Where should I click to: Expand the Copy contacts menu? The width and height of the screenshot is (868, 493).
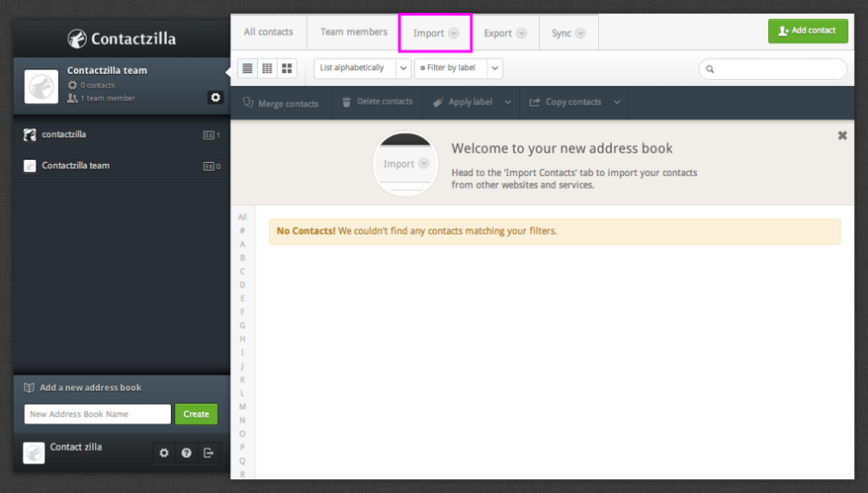pyautogui.click(x=616, y=102)
